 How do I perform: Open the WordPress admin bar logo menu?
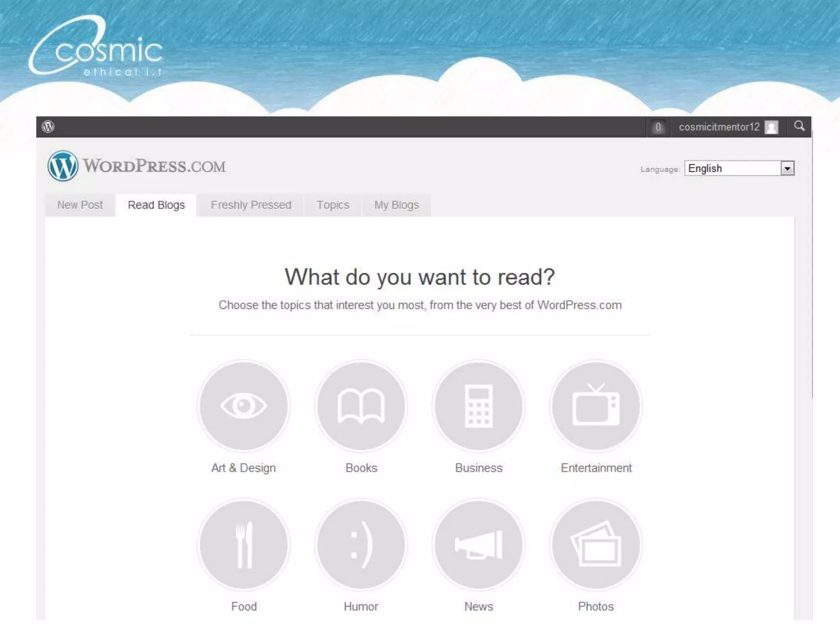coord(48,127)
